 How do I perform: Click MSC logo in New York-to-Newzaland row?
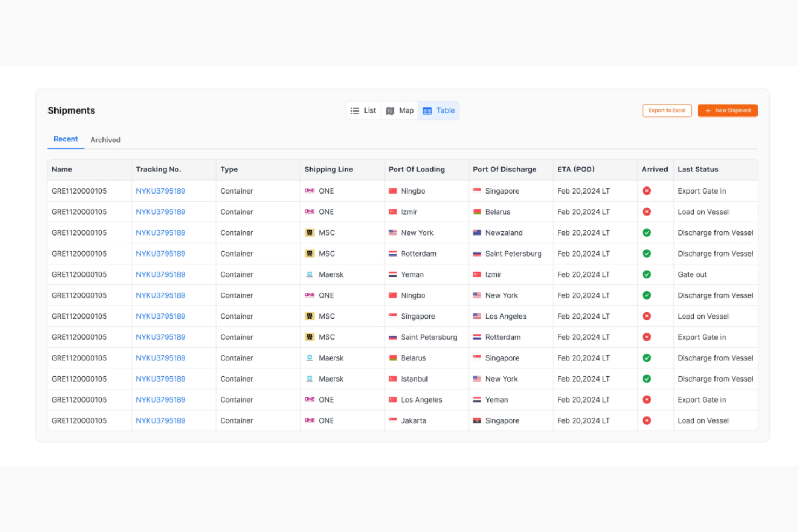pyautogui.click(x=309, y=233)
